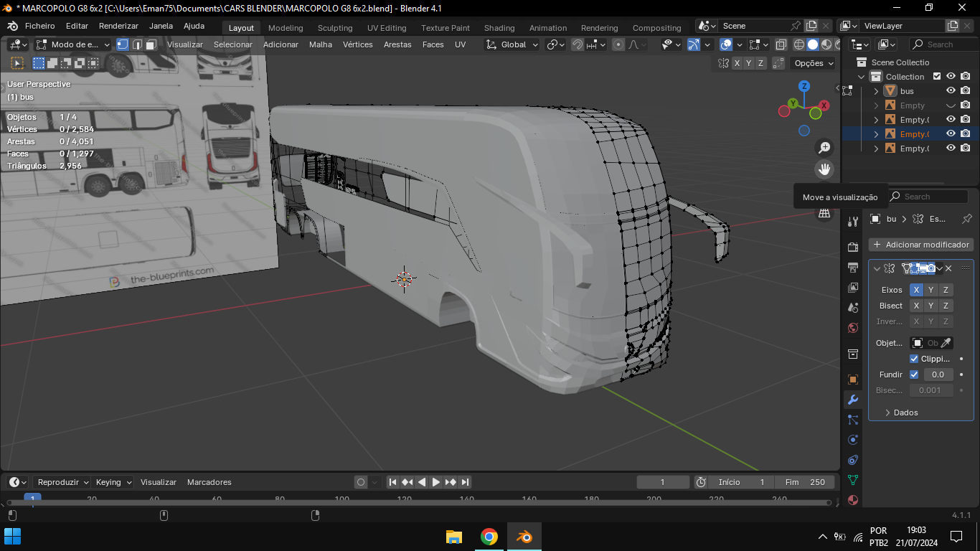The width and height of the screenshot is (980, 551).
Task: Open the Material properties tab
Action: point(853,500)
